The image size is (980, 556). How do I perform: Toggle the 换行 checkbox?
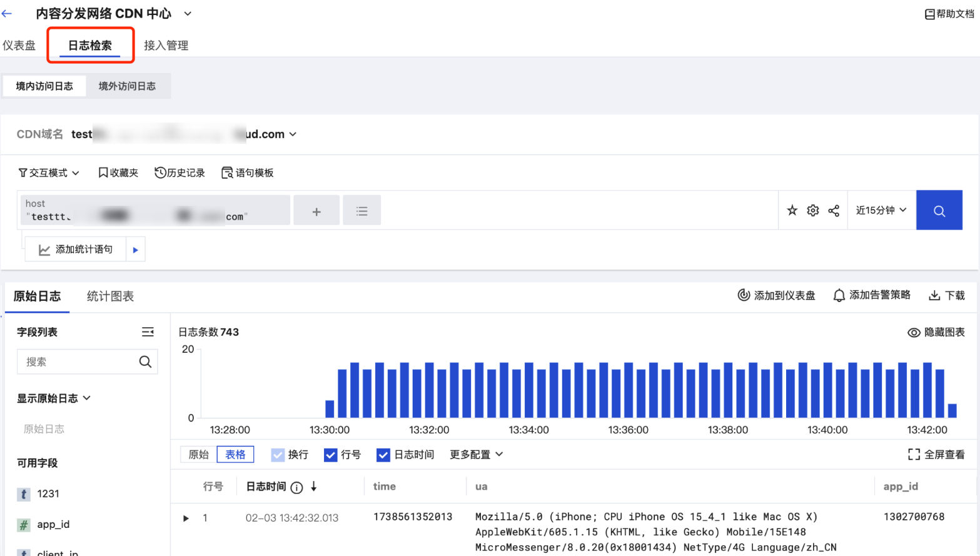click(278, 455)
